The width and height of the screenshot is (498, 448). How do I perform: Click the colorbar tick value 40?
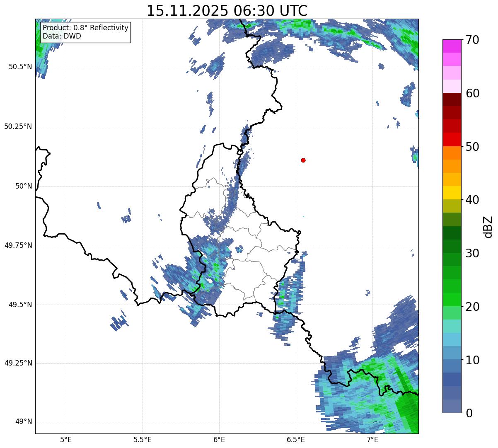click(472, 200)
